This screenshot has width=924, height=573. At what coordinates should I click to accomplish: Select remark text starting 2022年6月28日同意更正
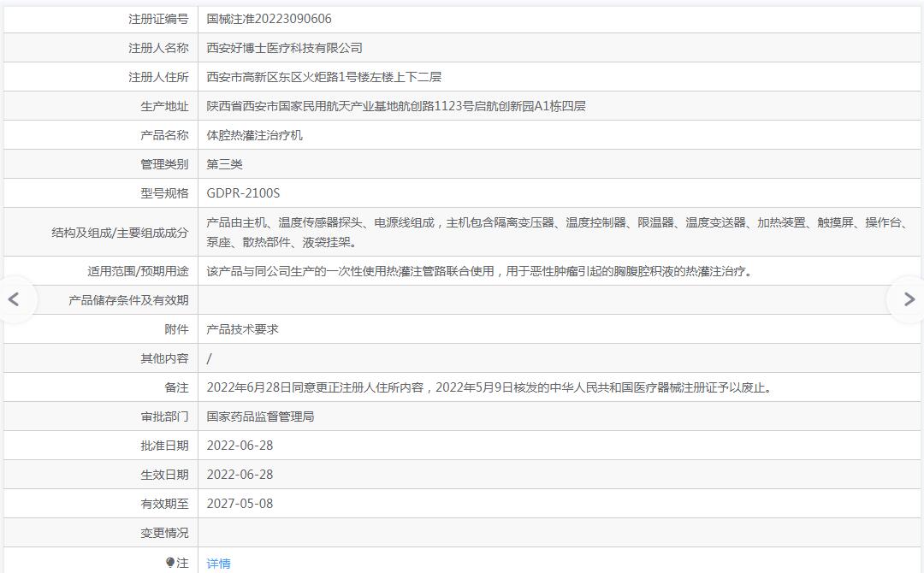(490, 387)
